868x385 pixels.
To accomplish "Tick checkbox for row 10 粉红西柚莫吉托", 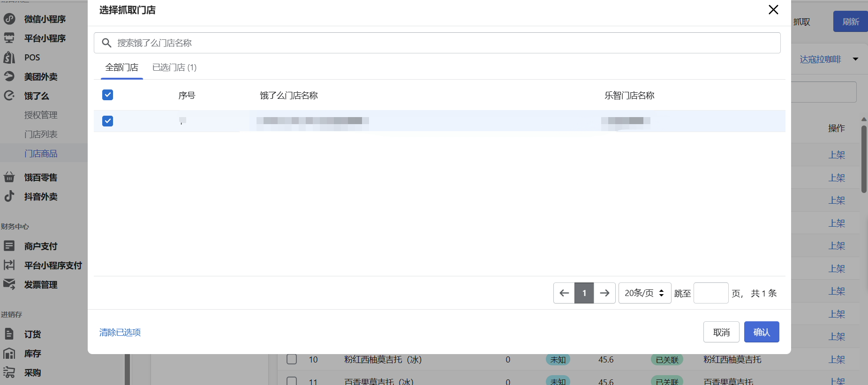I will (x=292, y=359).
